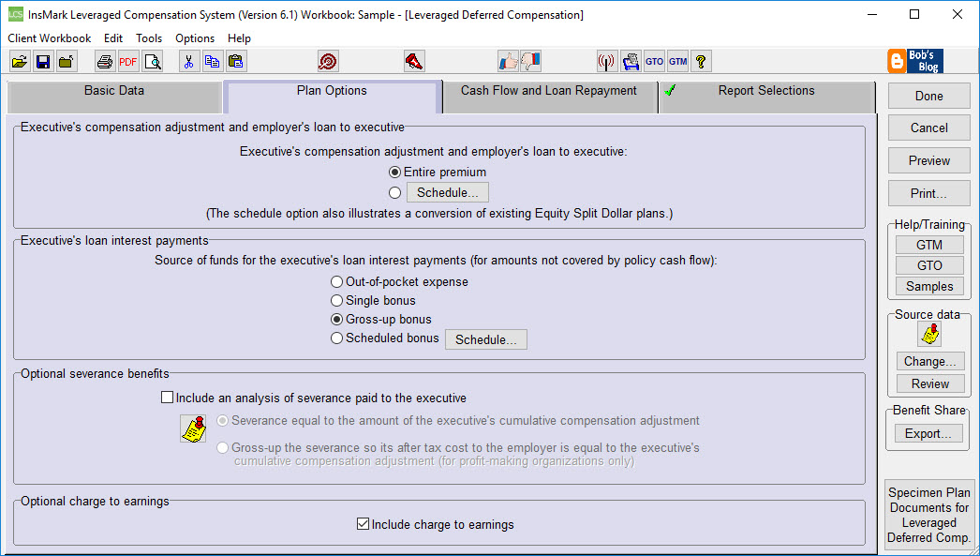Choose Gross-up bonus as funds source
This screenshot has width=980, height=556.
(336, 320)
